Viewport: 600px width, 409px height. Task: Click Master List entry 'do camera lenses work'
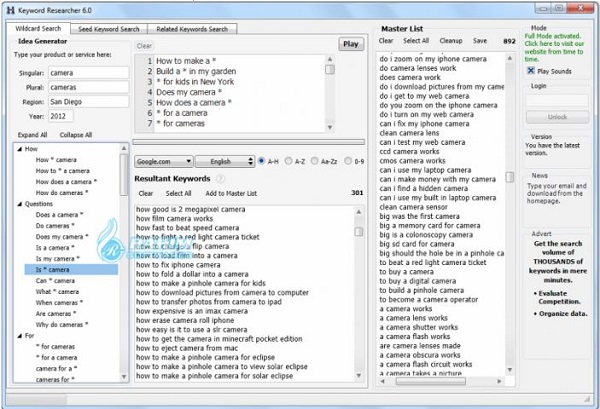(x=418, y=68)
